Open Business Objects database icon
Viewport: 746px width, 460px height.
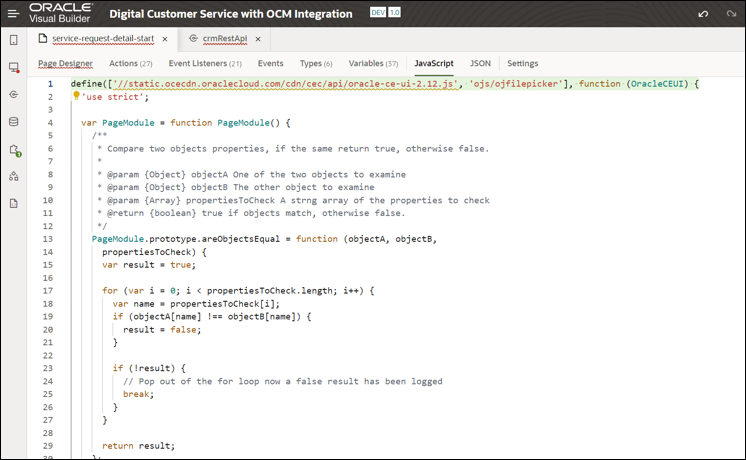(14, 122)
